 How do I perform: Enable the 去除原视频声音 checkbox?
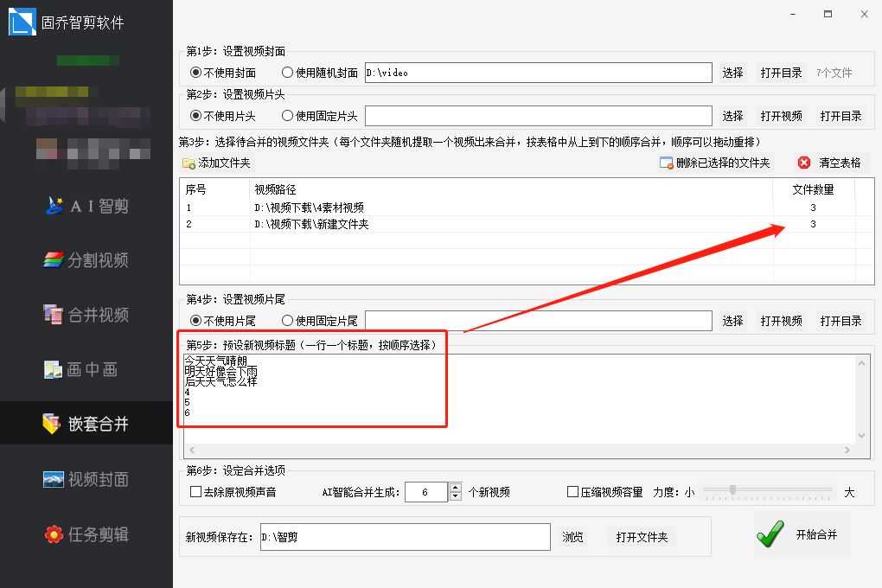[x=195, y=492]
